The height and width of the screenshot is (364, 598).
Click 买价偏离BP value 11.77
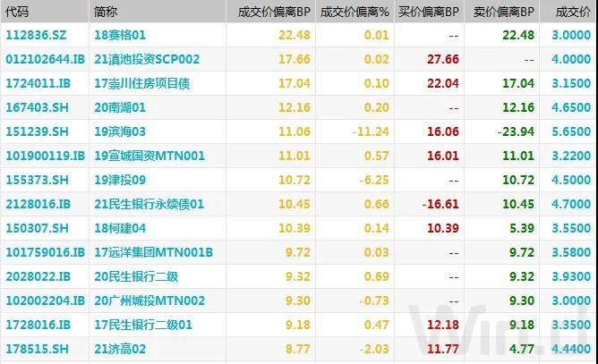(x=443, y=349)
